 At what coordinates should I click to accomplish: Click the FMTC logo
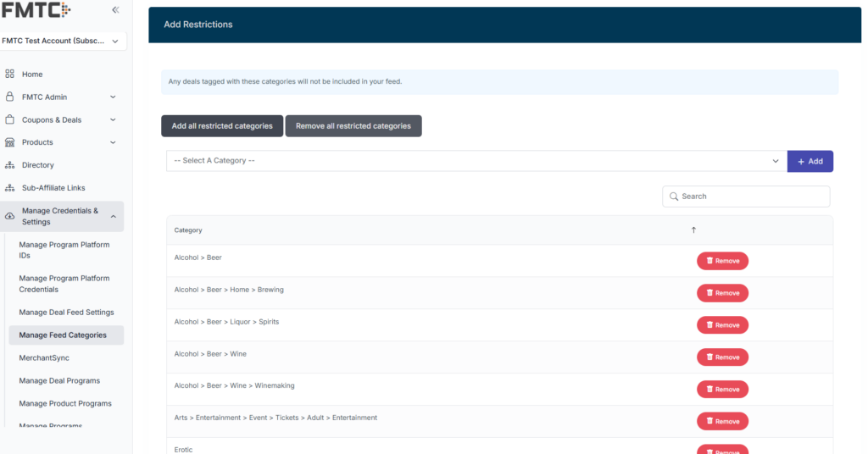(x=36, y=10)
